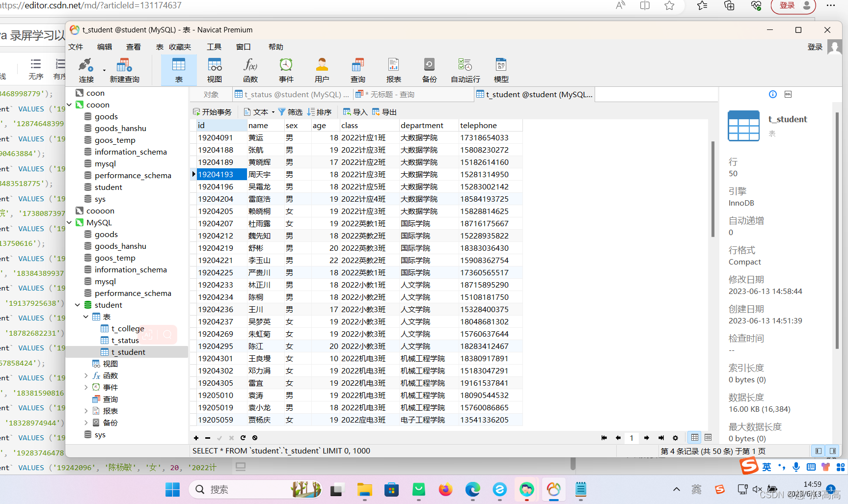Select the t_college table in tree
848x504 pixels.
coord(128,329)
